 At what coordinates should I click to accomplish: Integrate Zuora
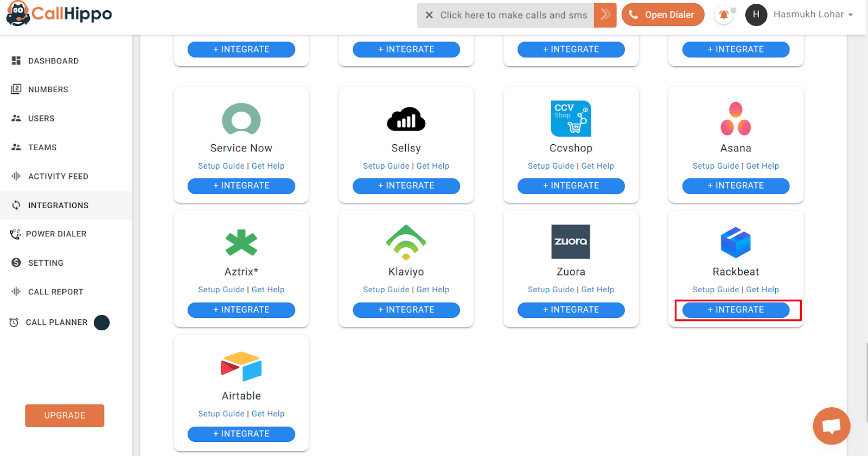click(x=571, y=310)
